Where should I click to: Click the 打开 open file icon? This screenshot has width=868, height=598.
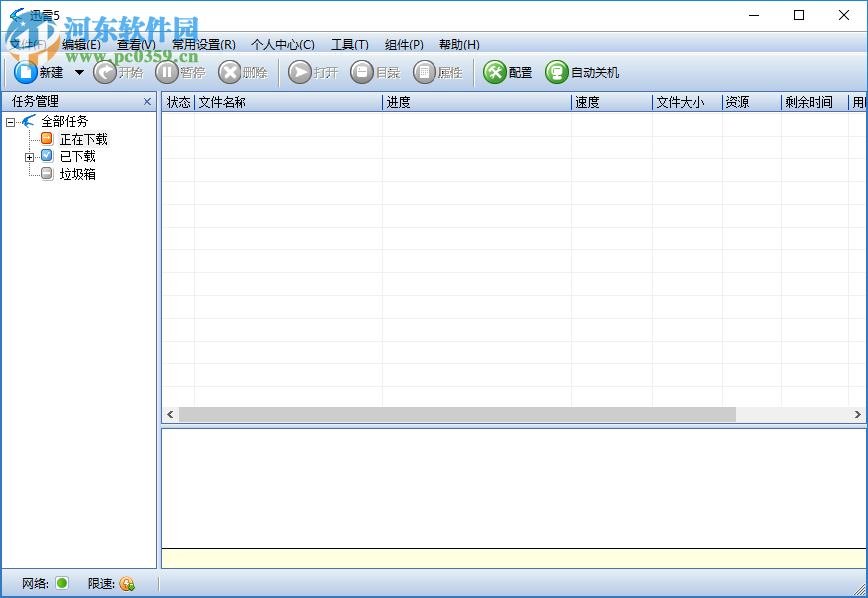click(x=299, y=71)
